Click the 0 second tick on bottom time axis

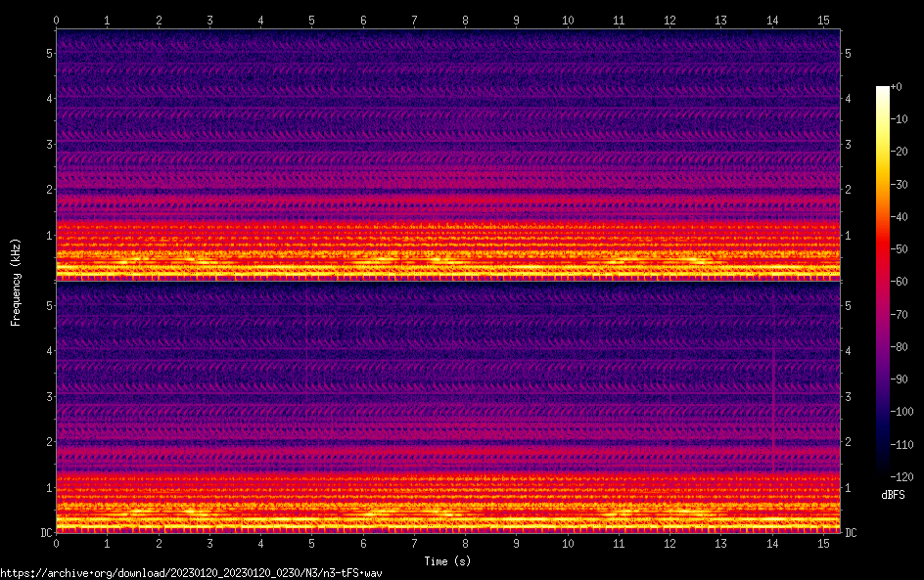[x=57, y=543]
